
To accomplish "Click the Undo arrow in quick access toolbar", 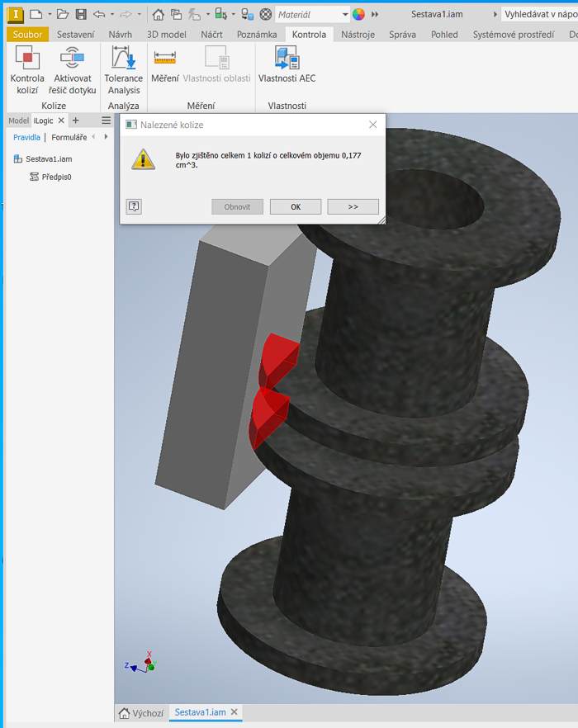I will [99, 14].
